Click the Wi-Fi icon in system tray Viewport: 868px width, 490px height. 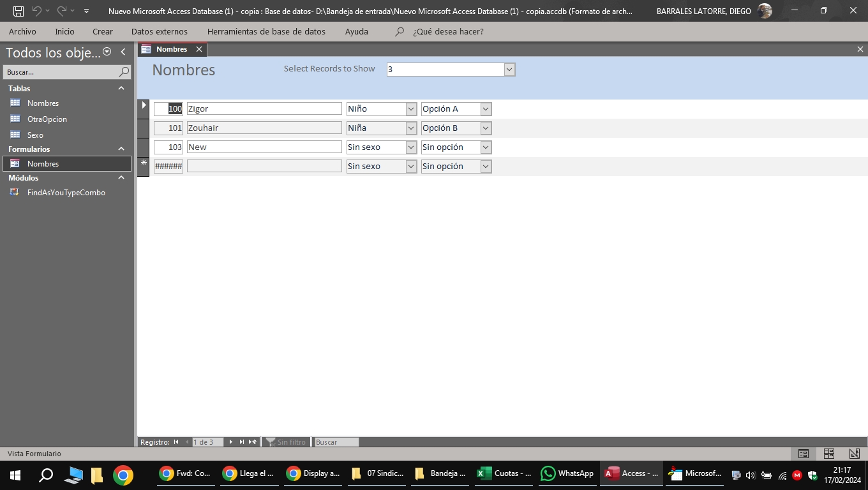pyautogui.click(x=782, y=475)
